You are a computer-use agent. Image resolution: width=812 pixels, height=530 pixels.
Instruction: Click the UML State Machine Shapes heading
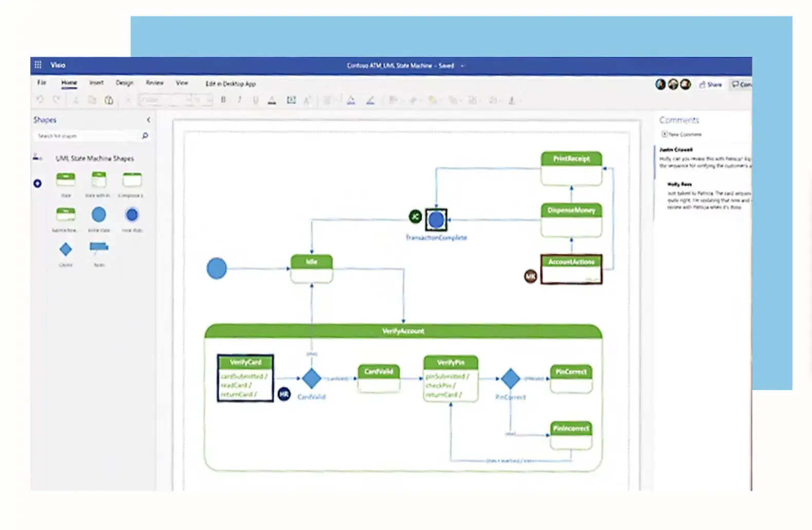coord(95,158)
